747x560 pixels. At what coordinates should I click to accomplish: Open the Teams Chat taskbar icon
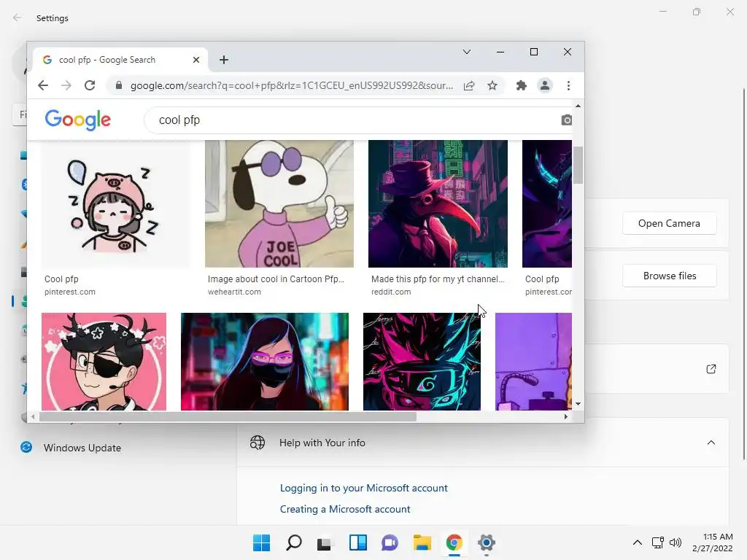[x=390, y=542]
